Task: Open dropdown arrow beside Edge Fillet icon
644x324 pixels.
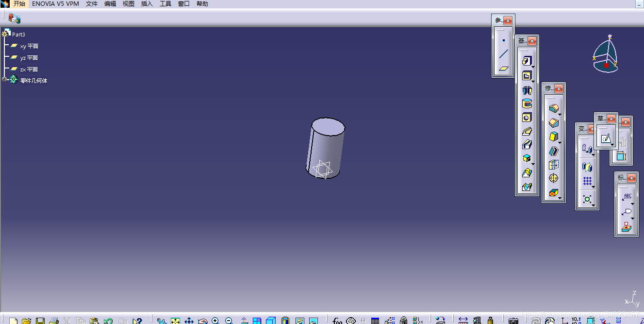Action: point(560,115)
